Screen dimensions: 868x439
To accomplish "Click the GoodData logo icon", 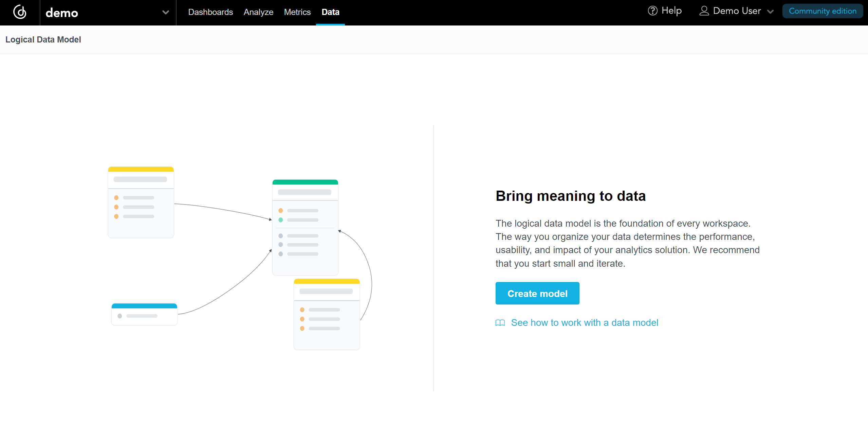I will click(20, 12).
